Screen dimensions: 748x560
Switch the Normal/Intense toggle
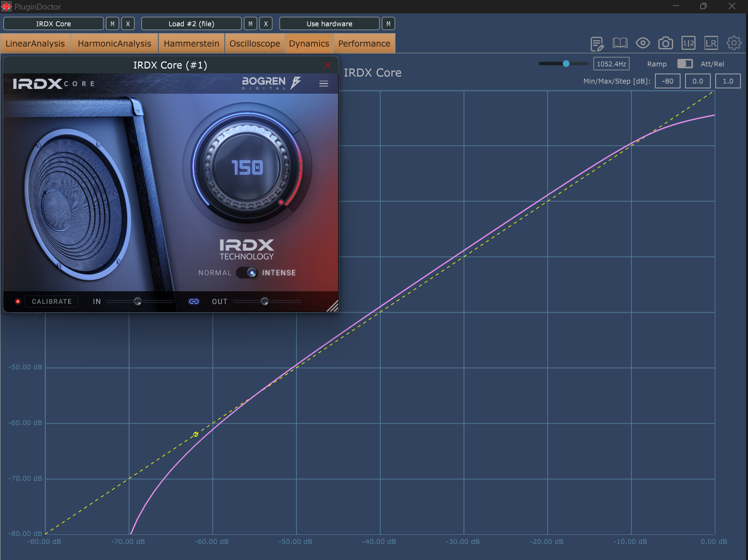pyautogui.click(x=248, y=273)
